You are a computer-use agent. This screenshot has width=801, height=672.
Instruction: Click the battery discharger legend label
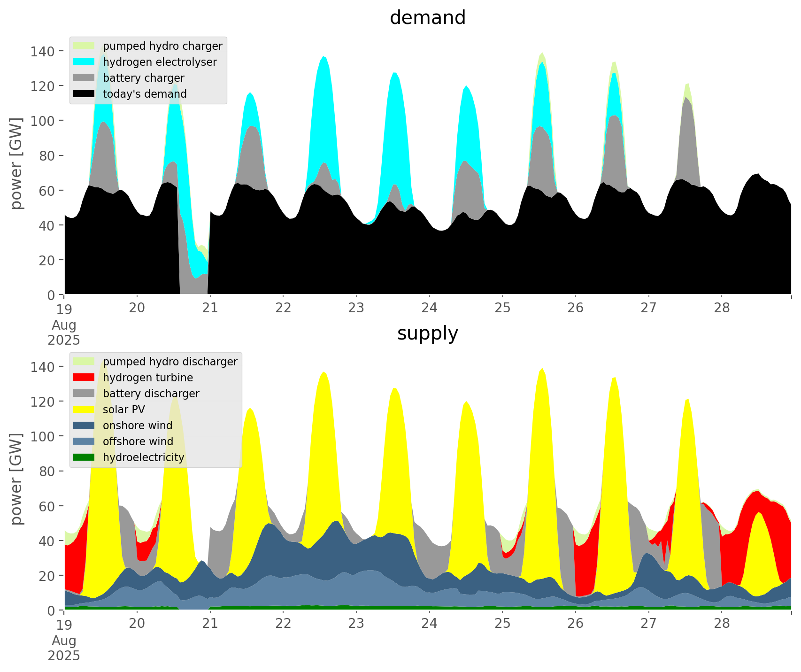(x=151, y=394)
